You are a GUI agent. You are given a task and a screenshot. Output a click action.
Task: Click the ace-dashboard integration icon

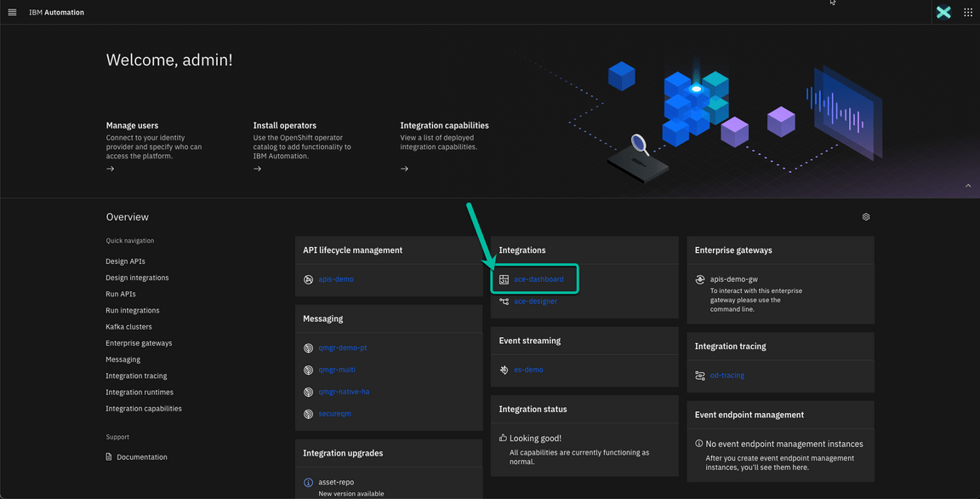(x=503, y=278)
